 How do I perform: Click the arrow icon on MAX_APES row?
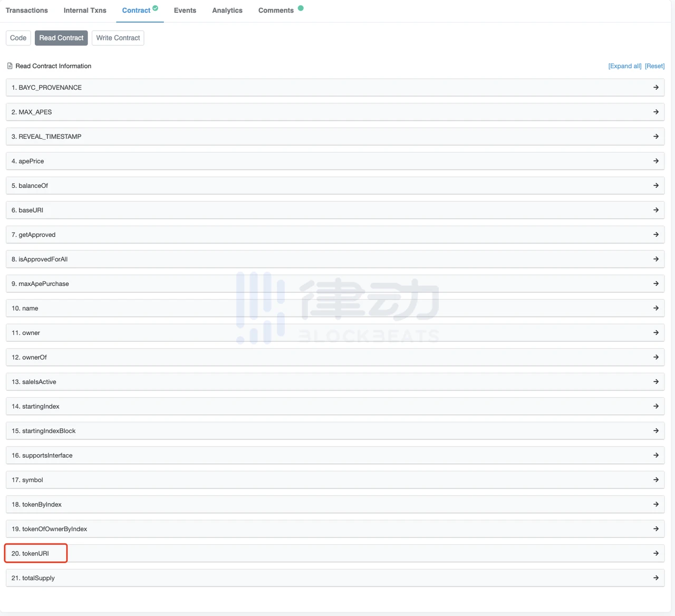point(656,112)
